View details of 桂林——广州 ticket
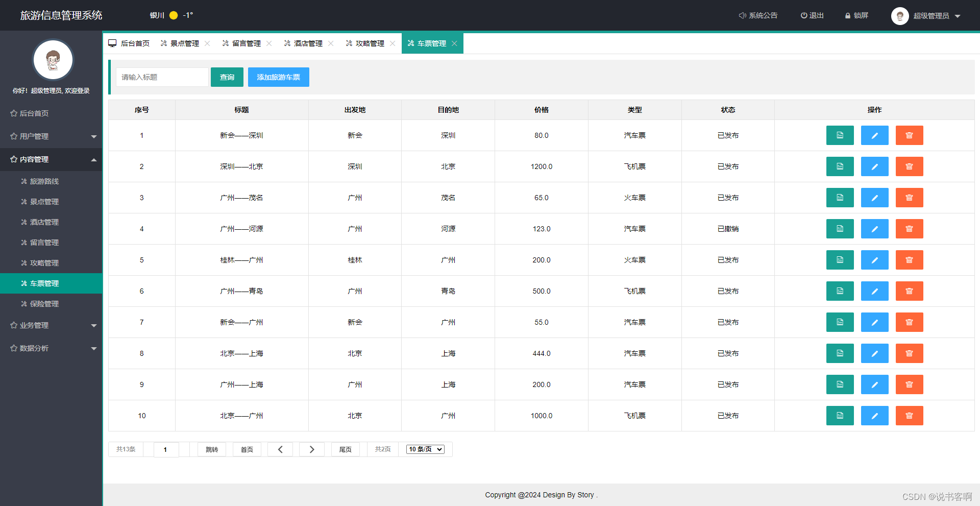This screenshot has height=506, width=980. tap(840, 260)
